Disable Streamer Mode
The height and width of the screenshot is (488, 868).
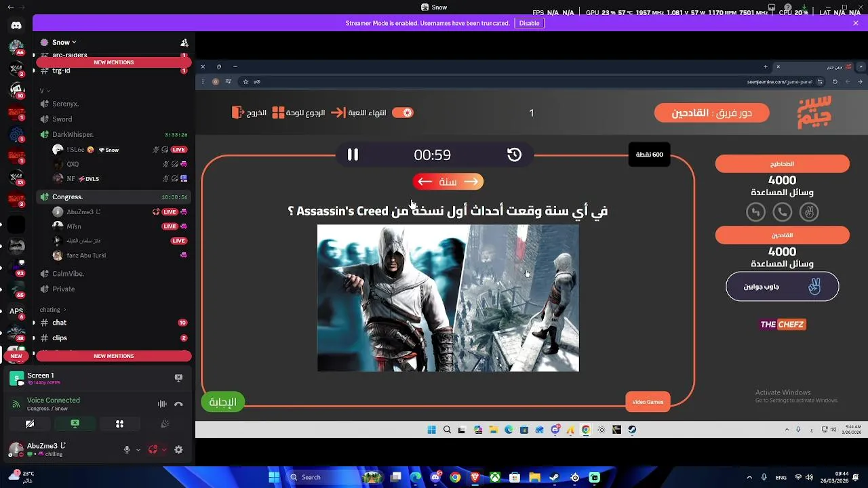(x=529, y=23)
